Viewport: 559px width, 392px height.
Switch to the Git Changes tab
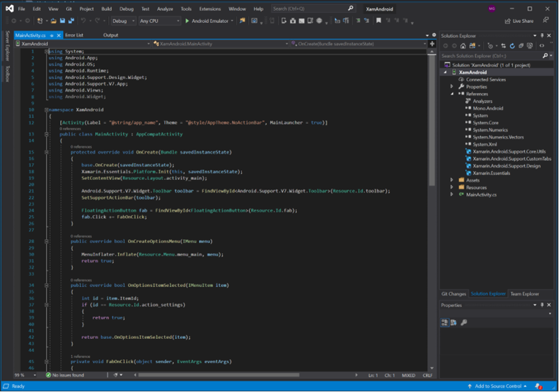[453, 294]
